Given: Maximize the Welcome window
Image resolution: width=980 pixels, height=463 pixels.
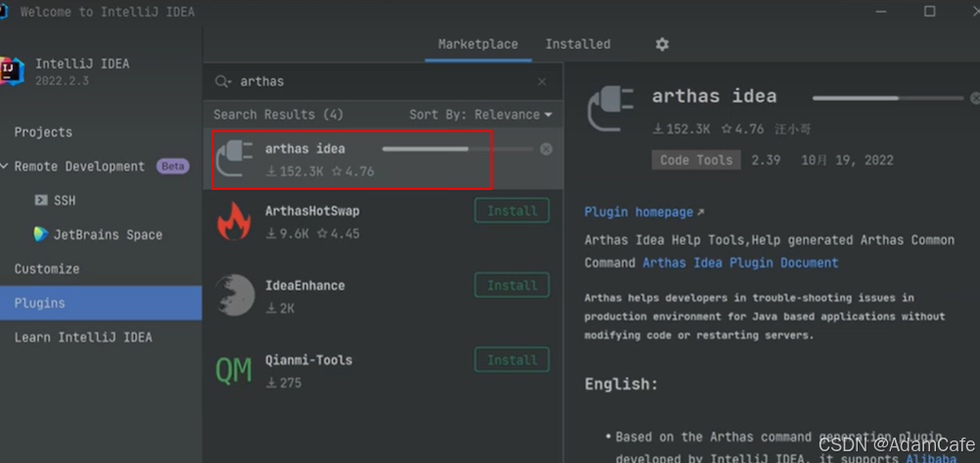Looking at the screenshot, I should (929, 11).
